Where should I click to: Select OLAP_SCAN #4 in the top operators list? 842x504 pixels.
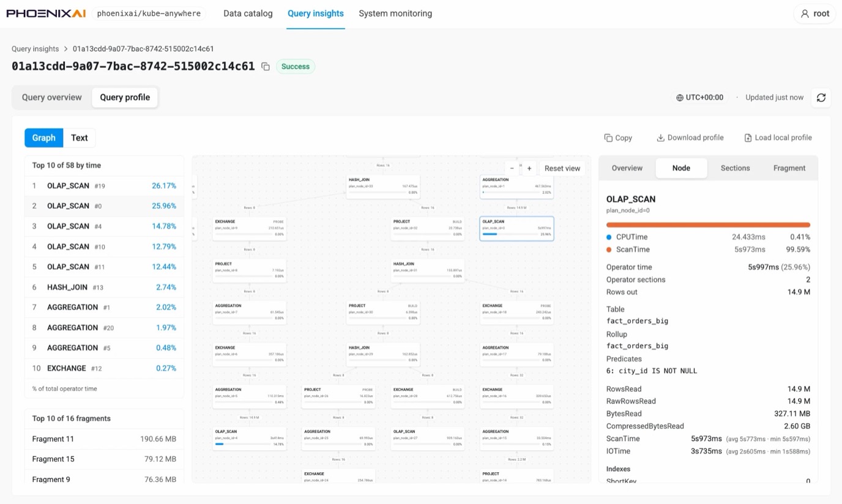point(104,226)
